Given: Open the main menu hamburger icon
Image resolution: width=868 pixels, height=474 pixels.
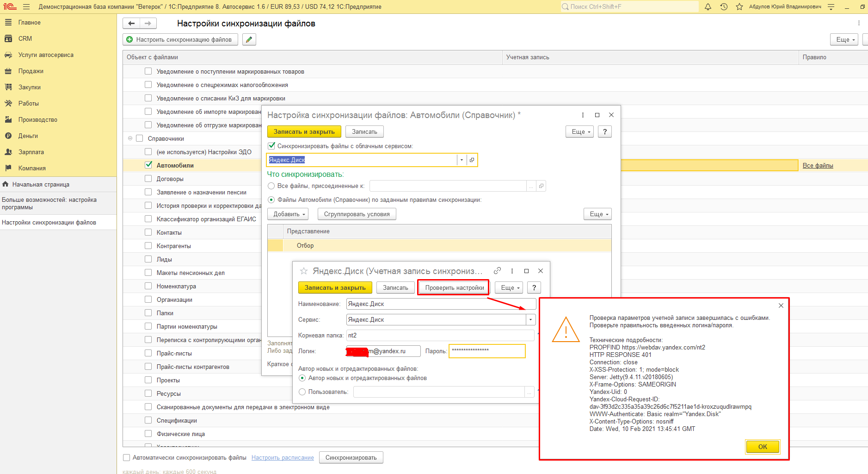Looking at the screenshot, I should click(26, 7).
